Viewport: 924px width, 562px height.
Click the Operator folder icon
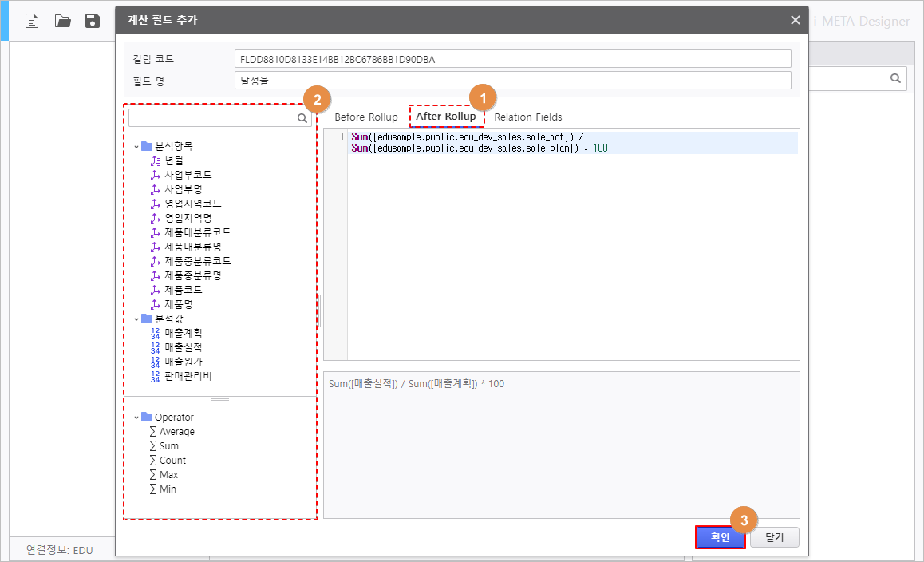pyautogui.click(x=147, y=417)
